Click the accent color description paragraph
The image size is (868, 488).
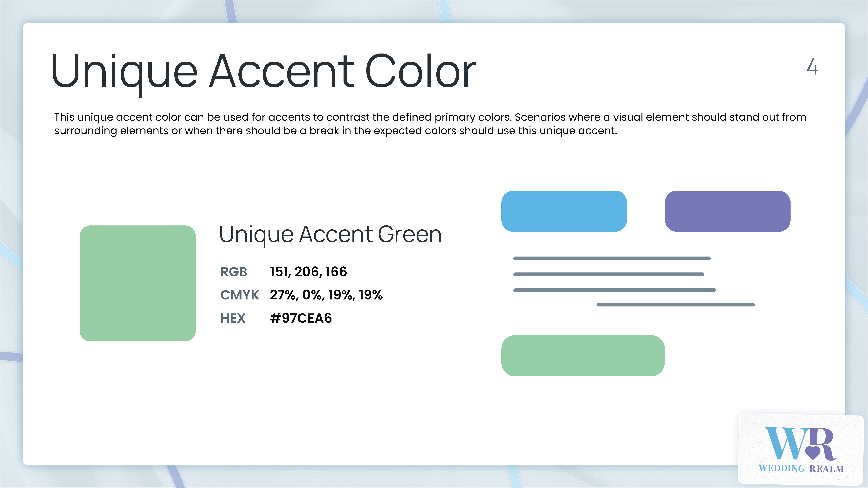pyautogui.click(x=430, y=124)
